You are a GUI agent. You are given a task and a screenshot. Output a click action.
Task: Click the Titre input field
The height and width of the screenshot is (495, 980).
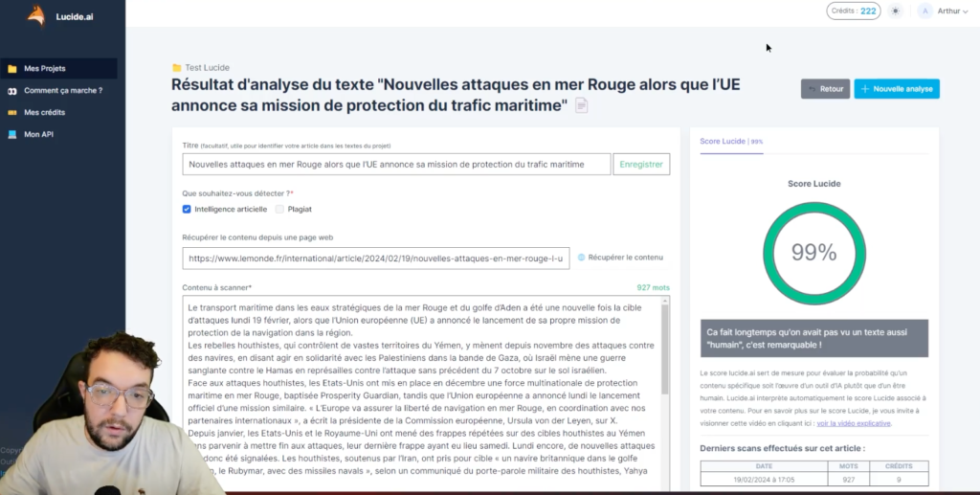tap(396, 165)
